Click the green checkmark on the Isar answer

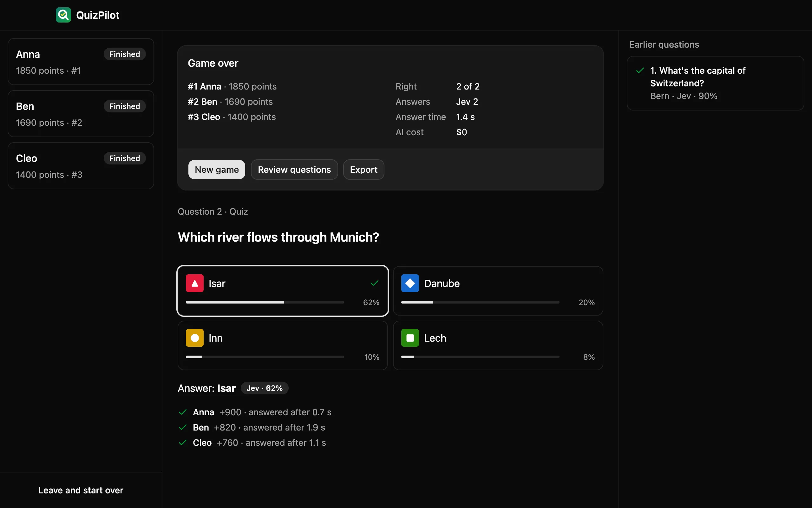pos(375,283)
